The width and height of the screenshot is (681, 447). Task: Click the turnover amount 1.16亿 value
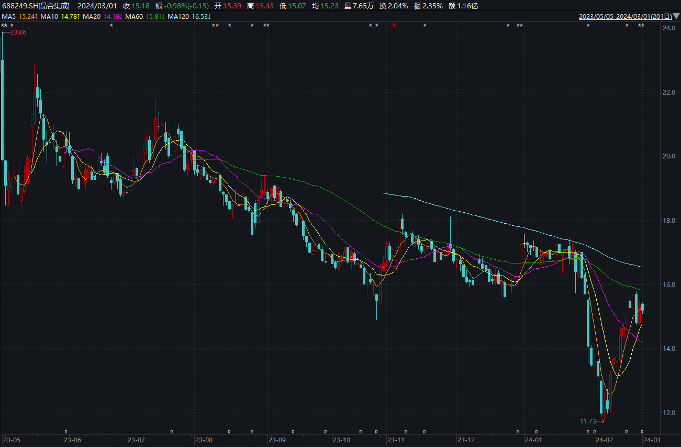click(x=468, y=6)
